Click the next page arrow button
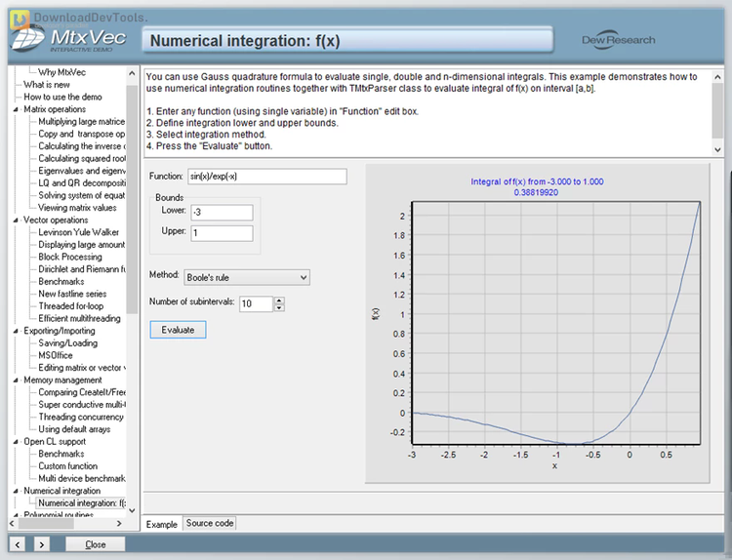Viewport: 732px width, 560px height. 42,544
